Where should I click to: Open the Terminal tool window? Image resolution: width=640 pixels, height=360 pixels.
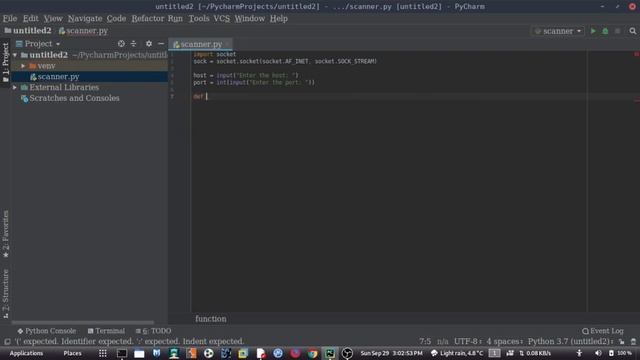(106, 331)
